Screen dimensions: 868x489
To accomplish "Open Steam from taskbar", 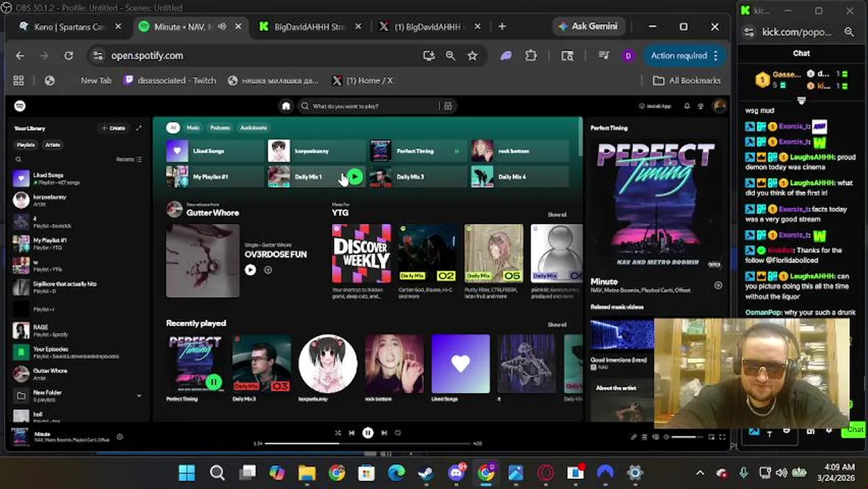I will (x=426, y=472).
